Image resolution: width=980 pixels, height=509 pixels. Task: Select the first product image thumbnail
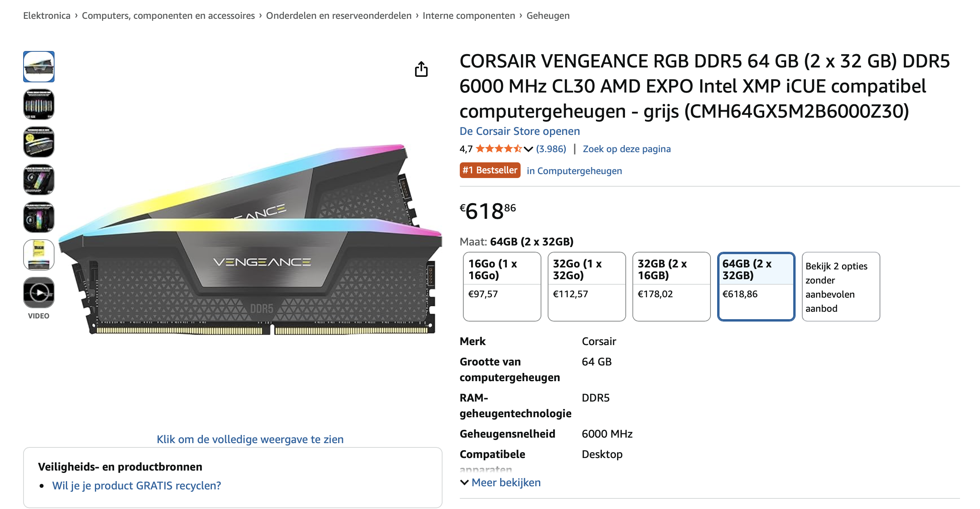(39, 67)
